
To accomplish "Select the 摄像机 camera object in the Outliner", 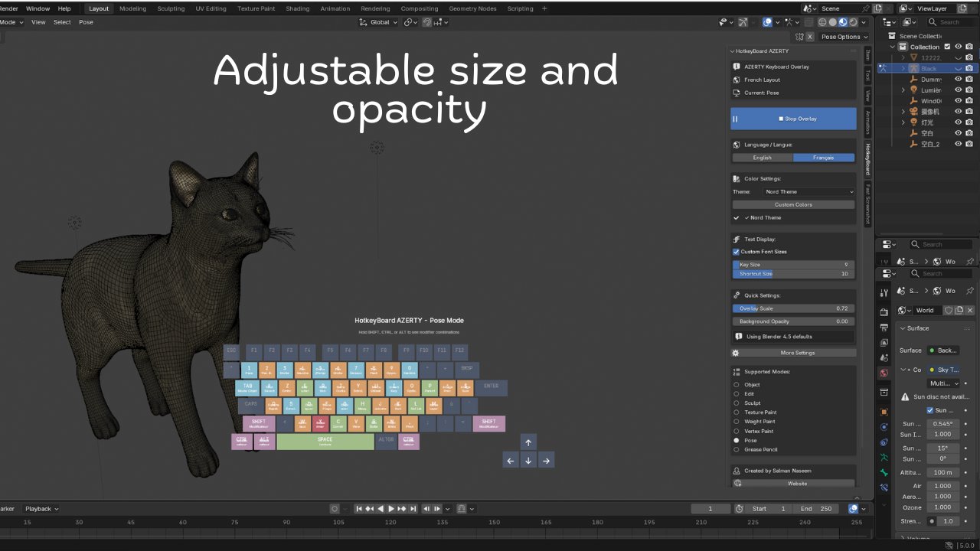I will 930,112.
